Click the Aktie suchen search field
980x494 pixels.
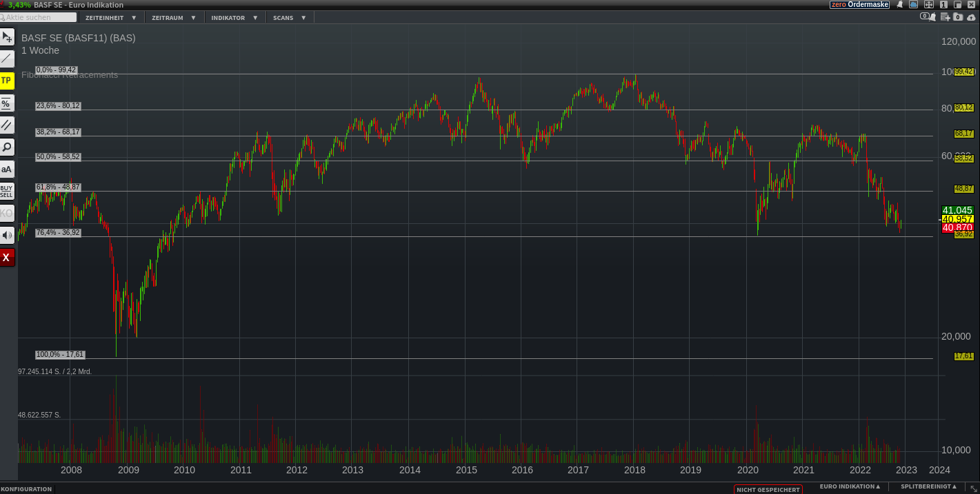click(38, 17)
